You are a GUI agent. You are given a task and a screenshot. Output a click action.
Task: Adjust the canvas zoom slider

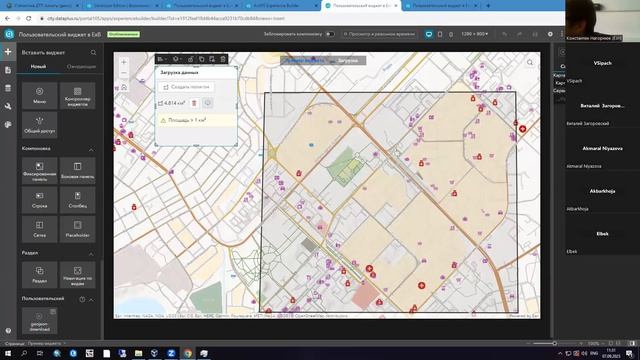point(554,343)
